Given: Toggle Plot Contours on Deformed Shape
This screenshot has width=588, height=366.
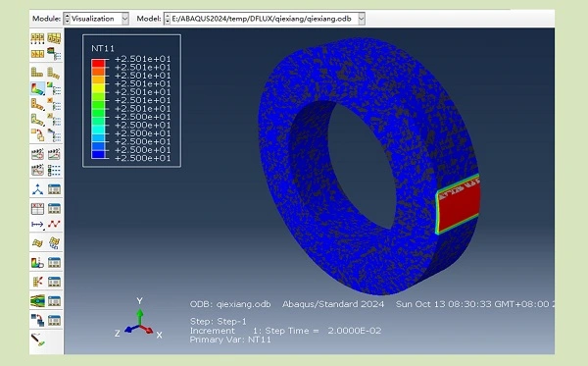Looking at the screenshot, I should pyautogui.click(x=37, y=88).
